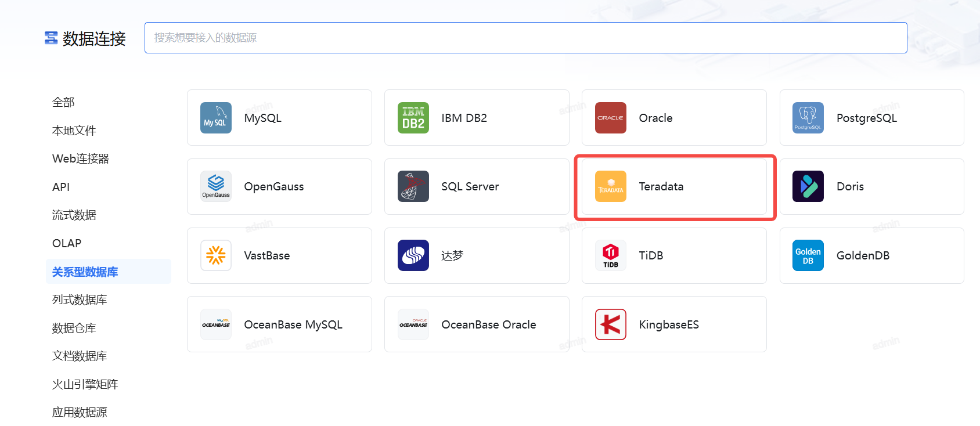Click the red KingbaseES icon
Image resolution: width=980 pixels, height=426 pixels.
click(611, 324)
